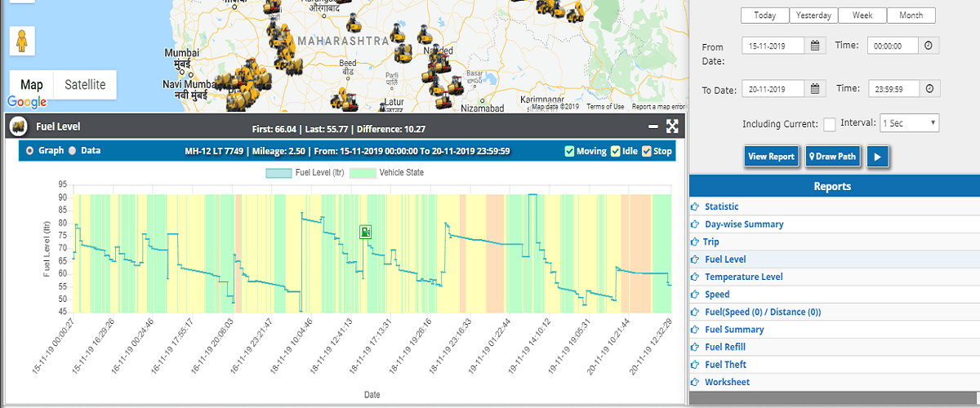Select the Data radio button
The image size is (980, 408).
(x=72, y=151)
